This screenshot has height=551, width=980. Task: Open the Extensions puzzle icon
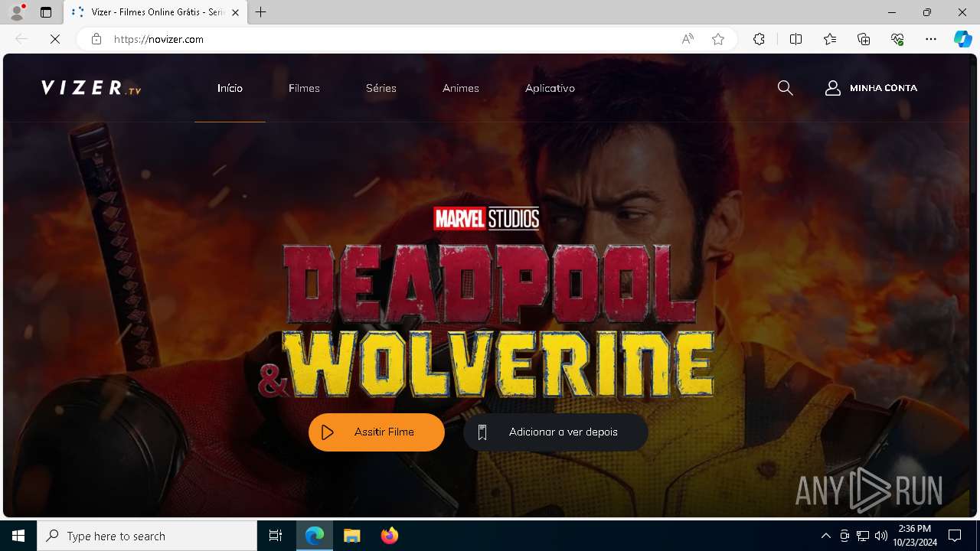(759, 39)
